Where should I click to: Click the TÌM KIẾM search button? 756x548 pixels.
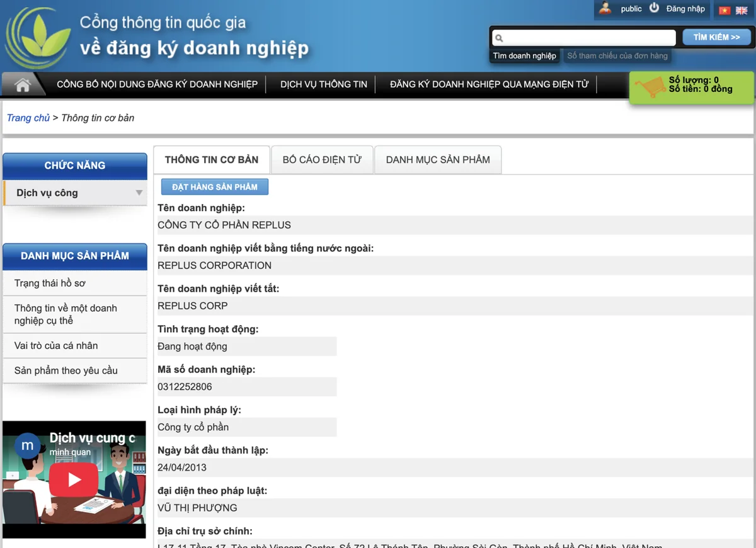[717, 38]
